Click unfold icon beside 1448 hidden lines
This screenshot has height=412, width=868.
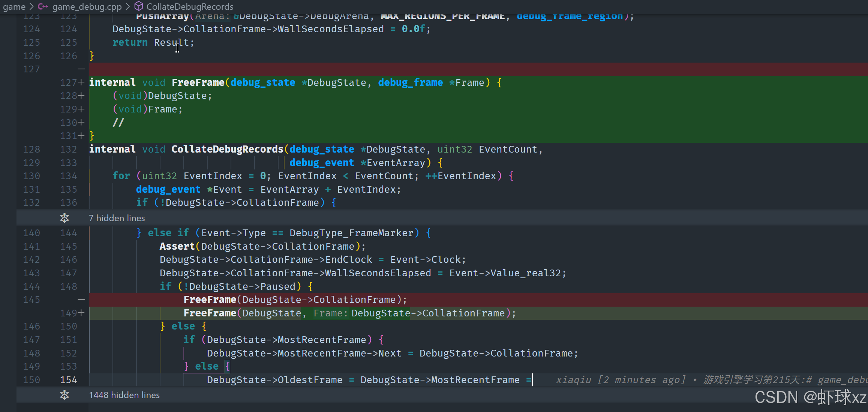pyautogui.click(x=64, y=395)
